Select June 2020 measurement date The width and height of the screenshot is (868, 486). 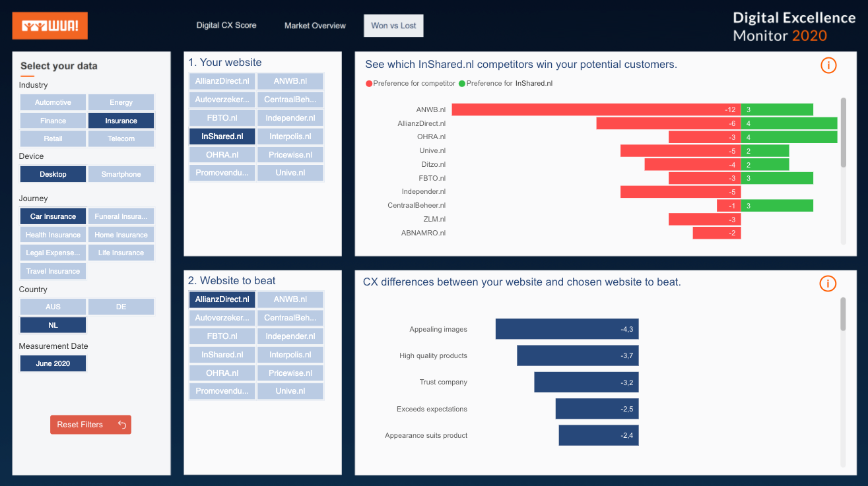point(53,363)
